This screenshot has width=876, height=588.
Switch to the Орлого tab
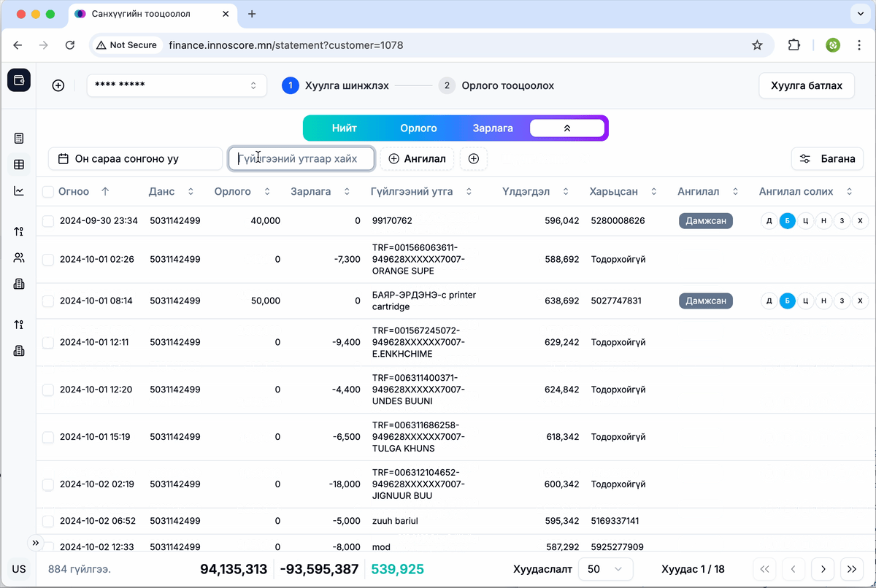pos(418,128)
